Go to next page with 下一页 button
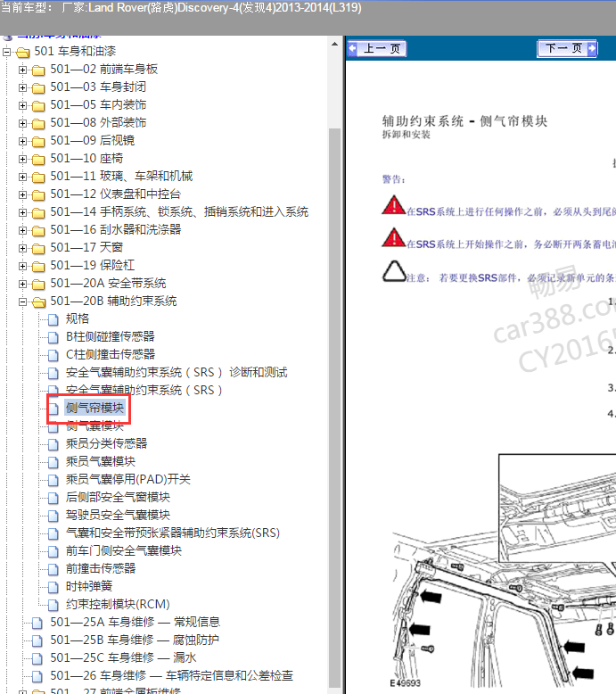The image size is (616, 694). (x=567, y=48)
